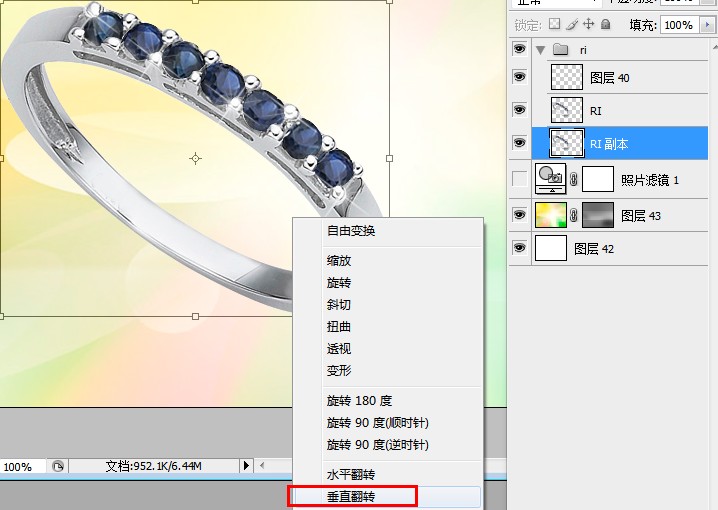Click link icon of 图层 43 mask

click(x=574, y=215)
